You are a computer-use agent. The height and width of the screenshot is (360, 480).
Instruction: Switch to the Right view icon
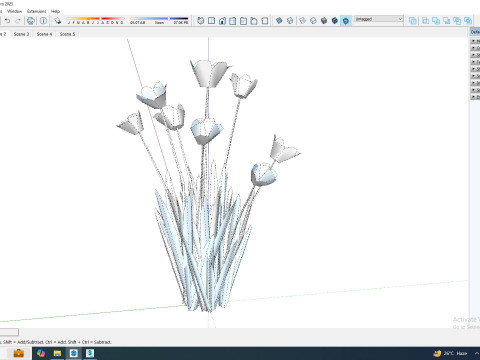click(x=233, y=21)
